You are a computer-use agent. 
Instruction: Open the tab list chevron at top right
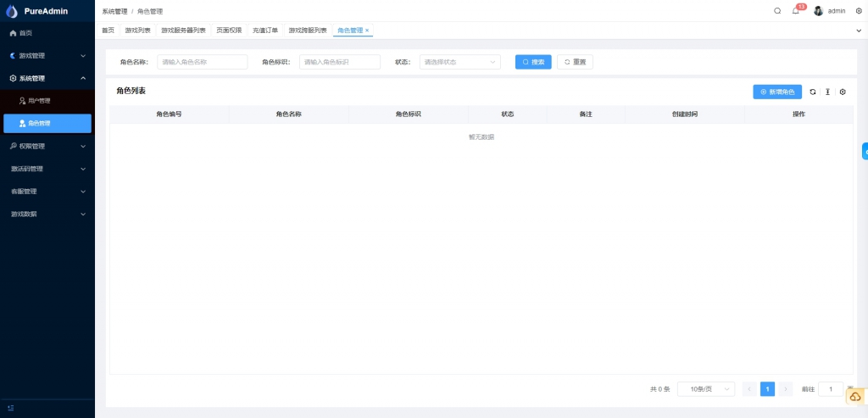point(859,31)
